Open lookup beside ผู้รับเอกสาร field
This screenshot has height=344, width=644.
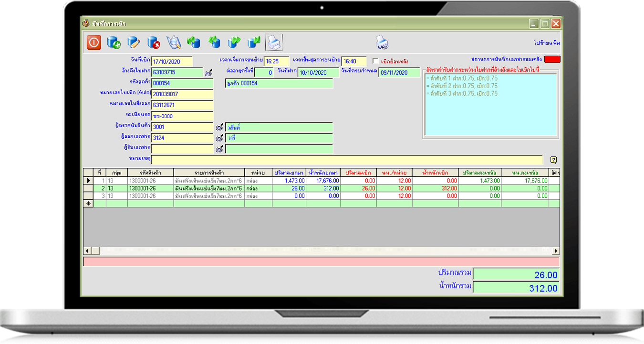pos(219,149)
